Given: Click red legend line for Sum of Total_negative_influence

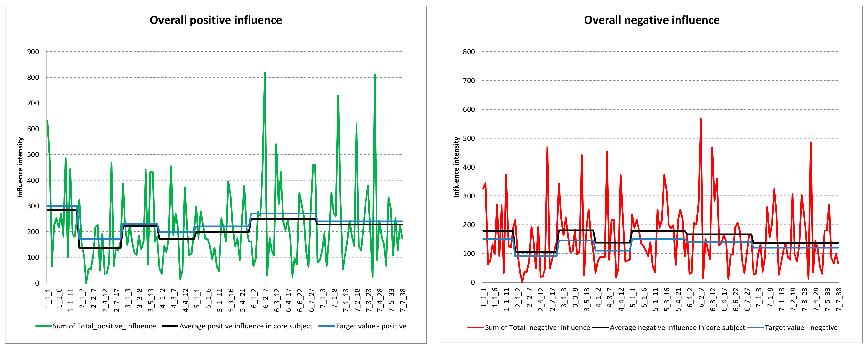Looking at the screenshot, I should click(476, 327).
